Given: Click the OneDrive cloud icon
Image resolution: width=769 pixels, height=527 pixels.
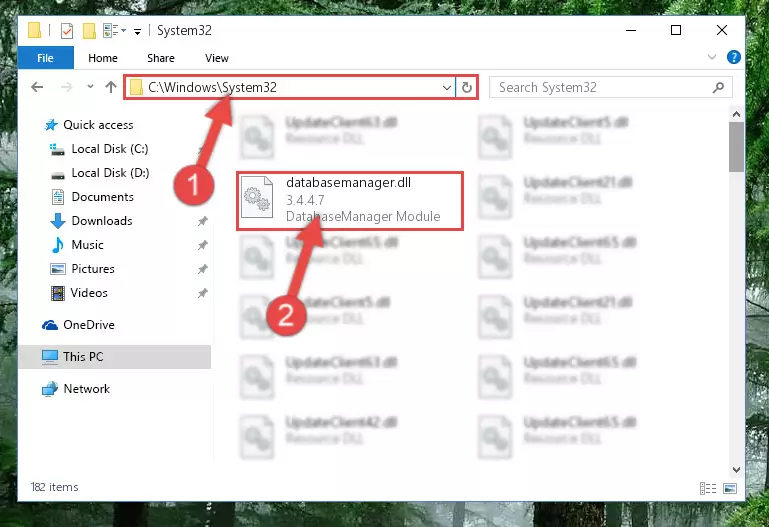Looking at the screenshot, I should pos(50,325).
